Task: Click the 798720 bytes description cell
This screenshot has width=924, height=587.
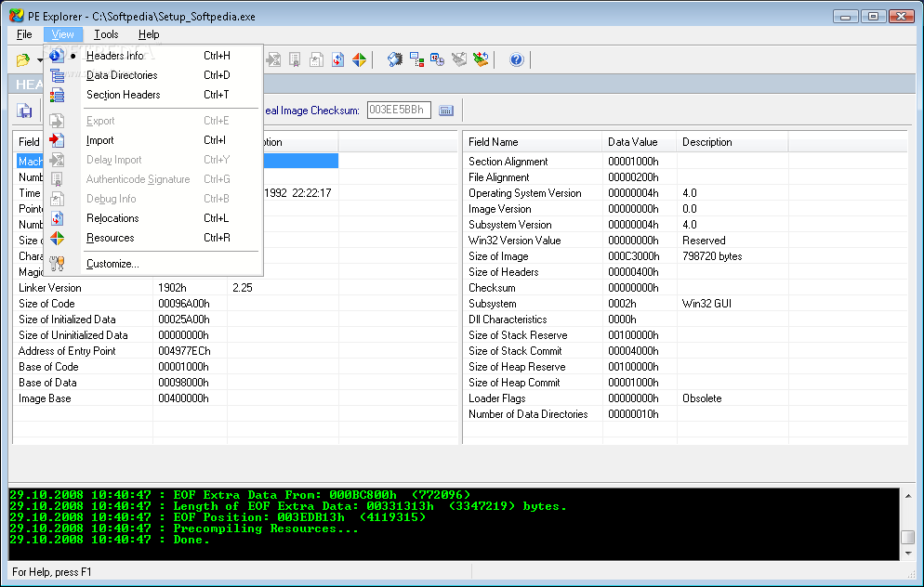Action: click(x=712, y=256)
